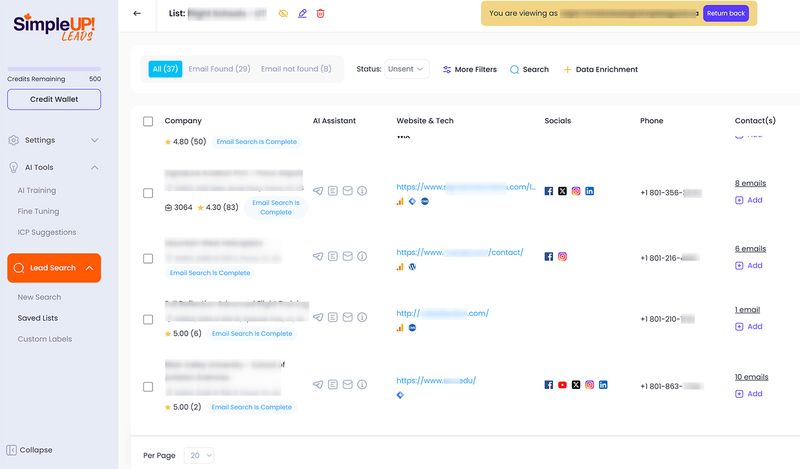
Task: Edit the list name with the pencil icon
Action: click(302, 13)
